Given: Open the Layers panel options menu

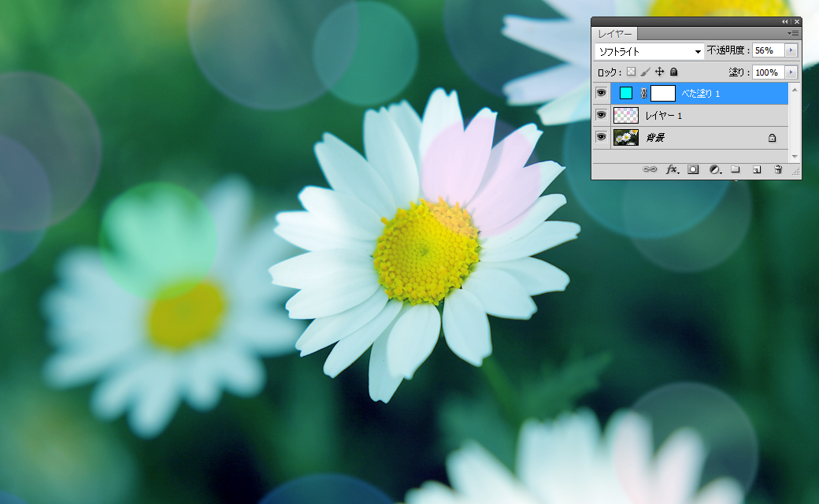Looking at the screenshot, I should (x=794, y=33).
